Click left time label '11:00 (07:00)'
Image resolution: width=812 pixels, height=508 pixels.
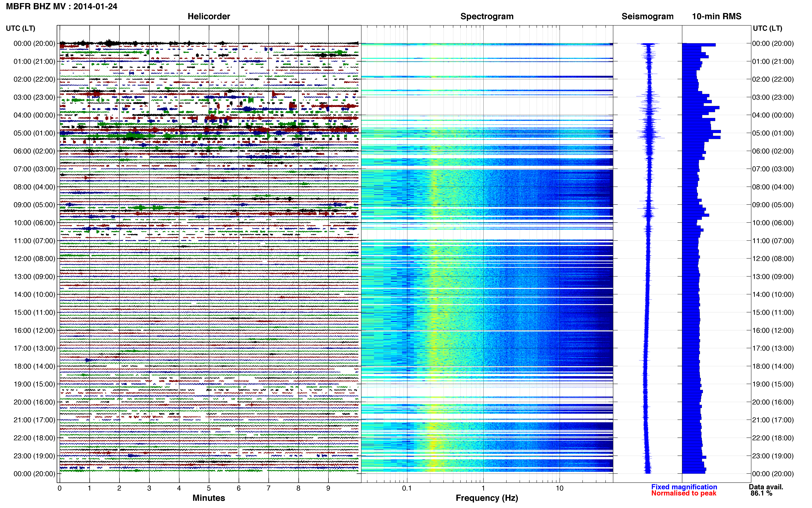(x=34, y=241)
